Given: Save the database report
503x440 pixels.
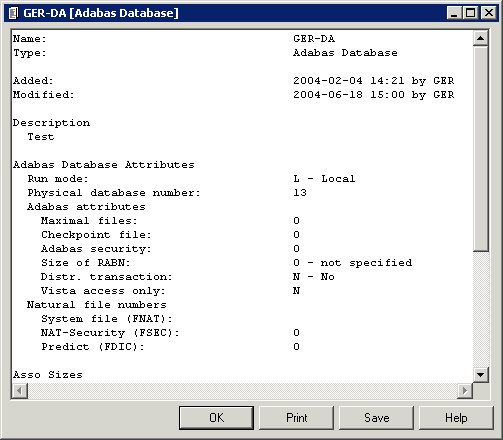Looking at the screenshot, I should (376, 418).
